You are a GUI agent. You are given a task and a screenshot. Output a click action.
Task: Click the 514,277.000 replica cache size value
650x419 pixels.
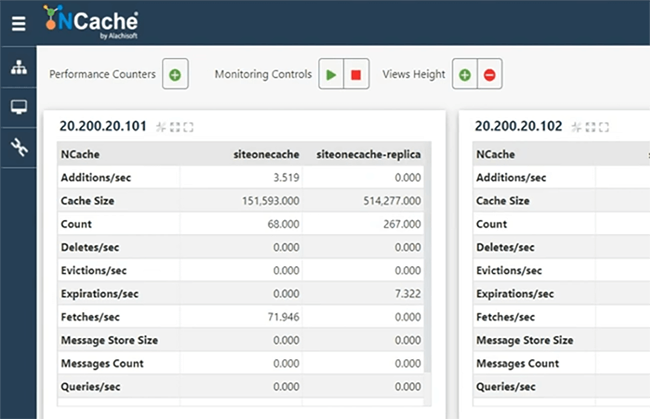click(x=392, y=201)
